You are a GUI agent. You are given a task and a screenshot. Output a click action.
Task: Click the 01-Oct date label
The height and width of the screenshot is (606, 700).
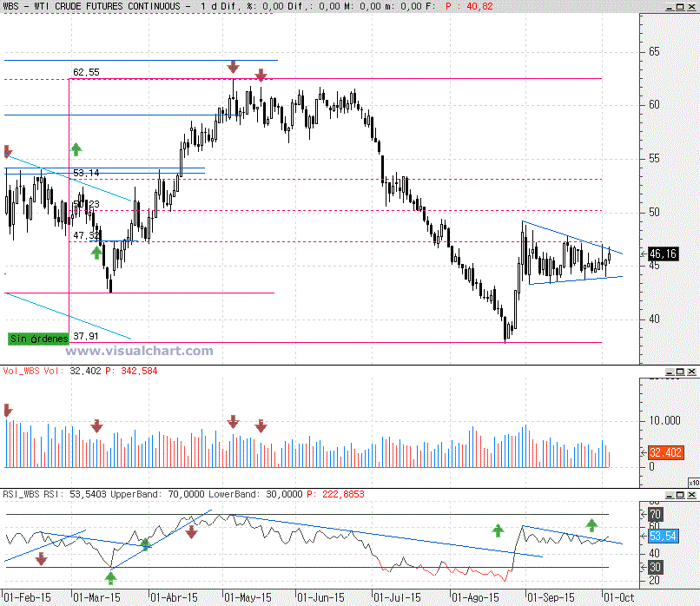(618, 597)
